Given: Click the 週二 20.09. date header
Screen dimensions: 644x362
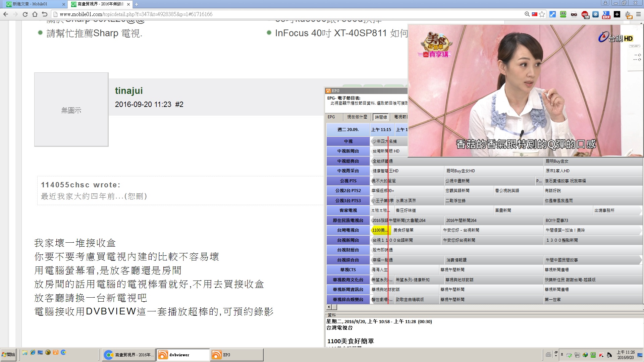Looking at the screenshot, I should 348,130.
